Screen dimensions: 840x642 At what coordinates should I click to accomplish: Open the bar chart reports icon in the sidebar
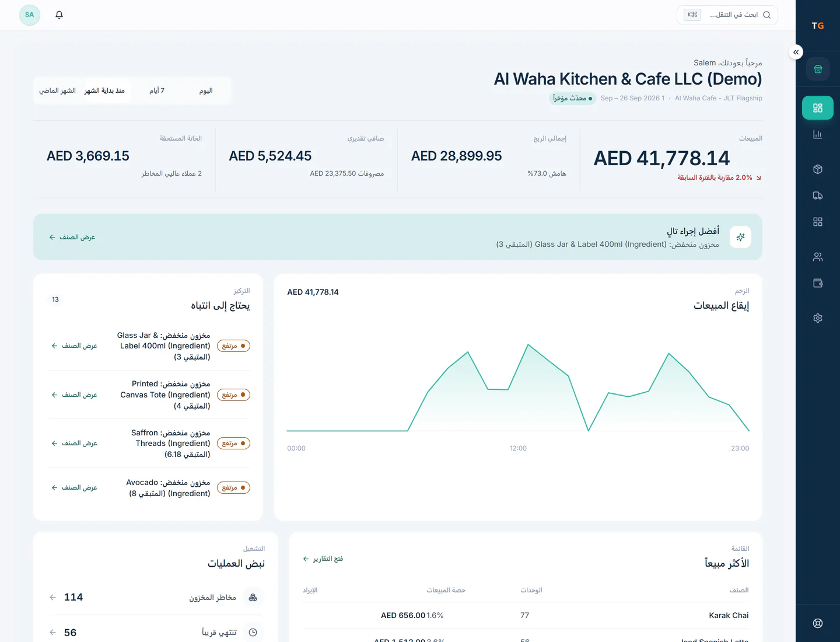[x=818, y=134]
